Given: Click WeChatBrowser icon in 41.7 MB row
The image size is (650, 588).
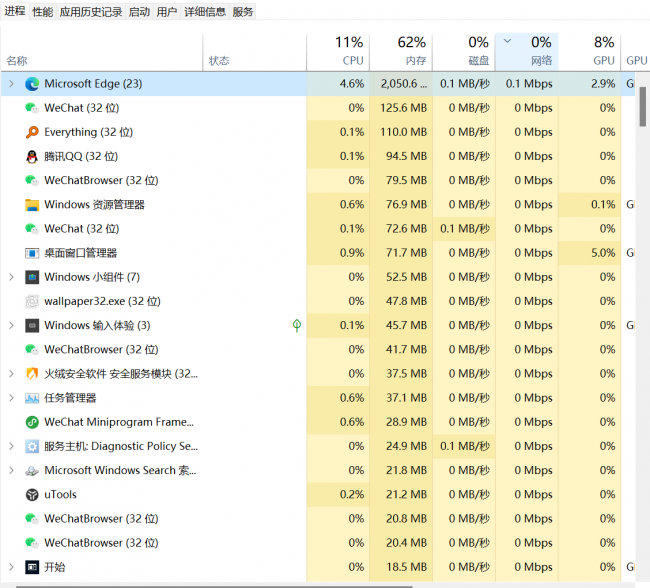Looking at the screenshot, I should pyautogui.click(x=32, y=350).
